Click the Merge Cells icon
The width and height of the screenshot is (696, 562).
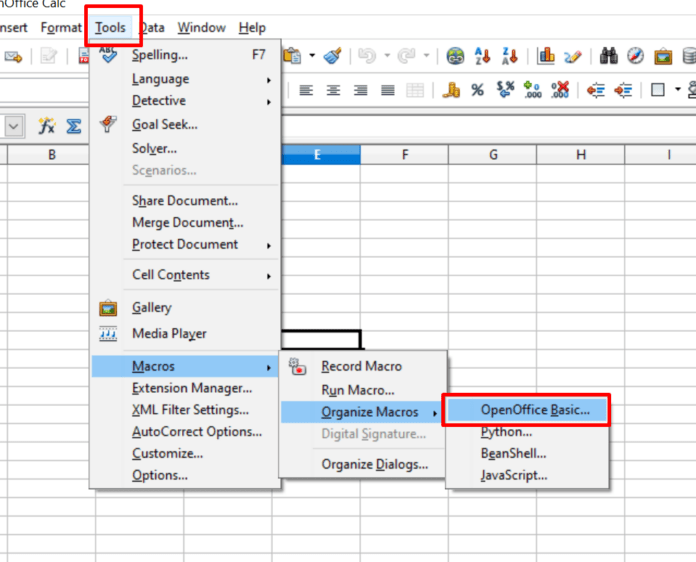[x=415, y=91]
